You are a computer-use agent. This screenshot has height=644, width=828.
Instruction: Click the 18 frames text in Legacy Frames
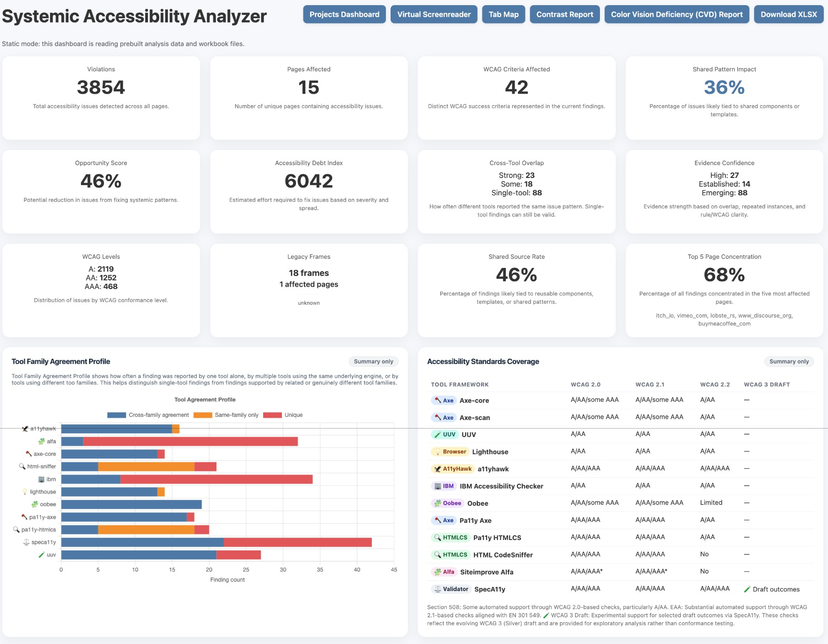point(309,273)
